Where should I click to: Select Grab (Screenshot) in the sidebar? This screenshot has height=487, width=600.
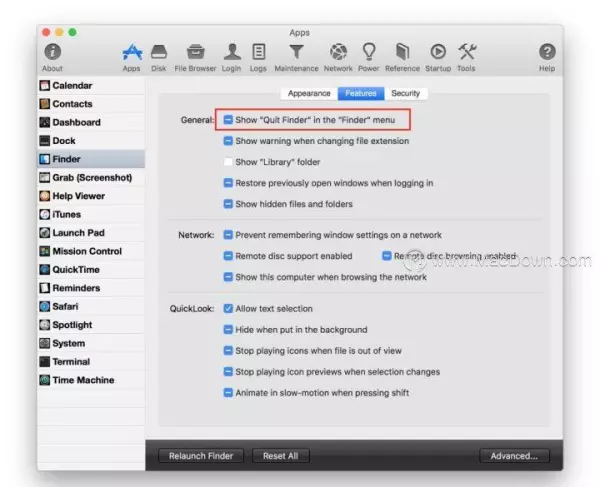(x=91, y=178)
